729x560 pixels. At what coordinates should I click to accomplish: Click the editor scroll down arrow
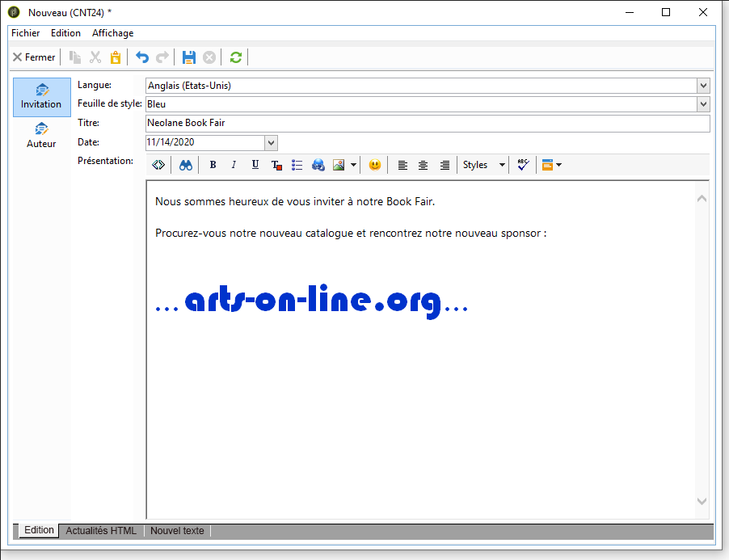[x=702, y=501]
